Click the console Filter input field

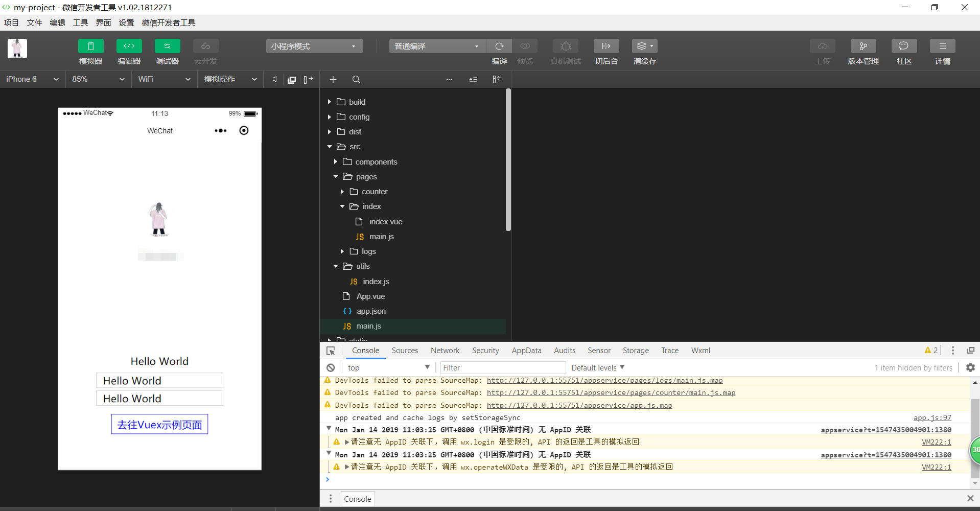coord(503,367)
